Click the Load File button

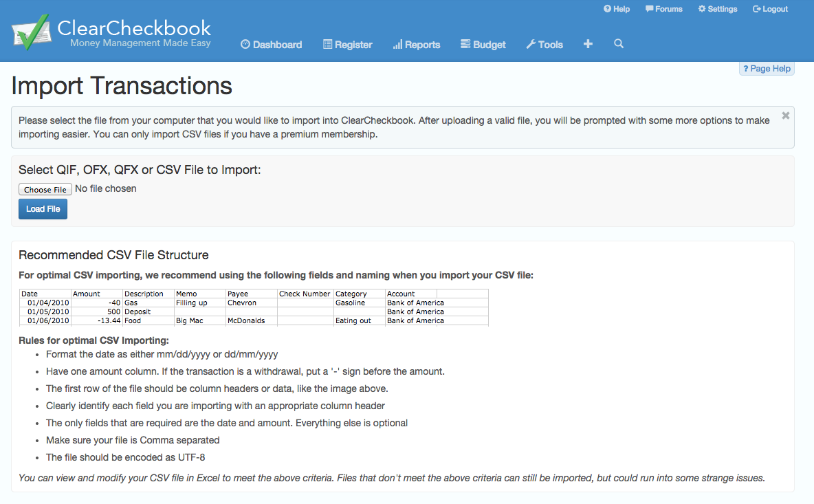tap(43, 209)
